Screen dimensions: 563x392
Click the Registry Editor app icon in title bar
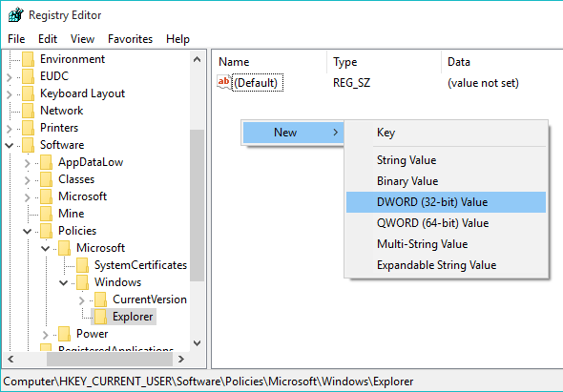coord(16,15)
